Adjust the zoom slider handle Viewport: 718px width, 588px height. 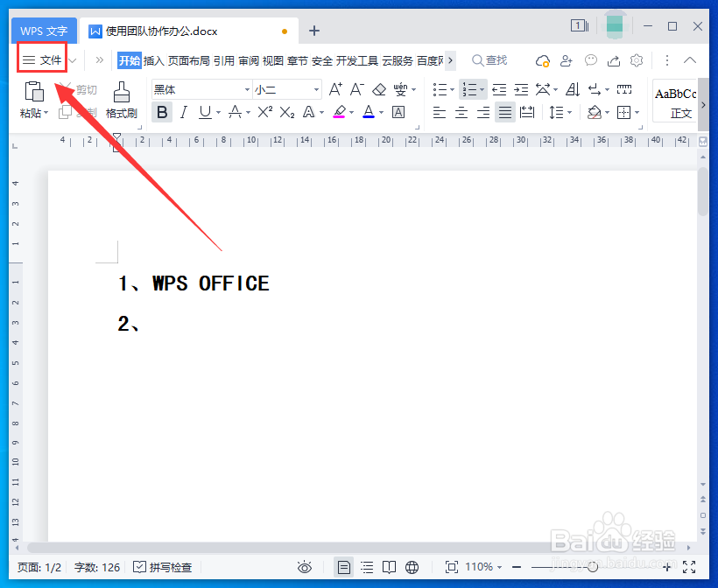593,567
